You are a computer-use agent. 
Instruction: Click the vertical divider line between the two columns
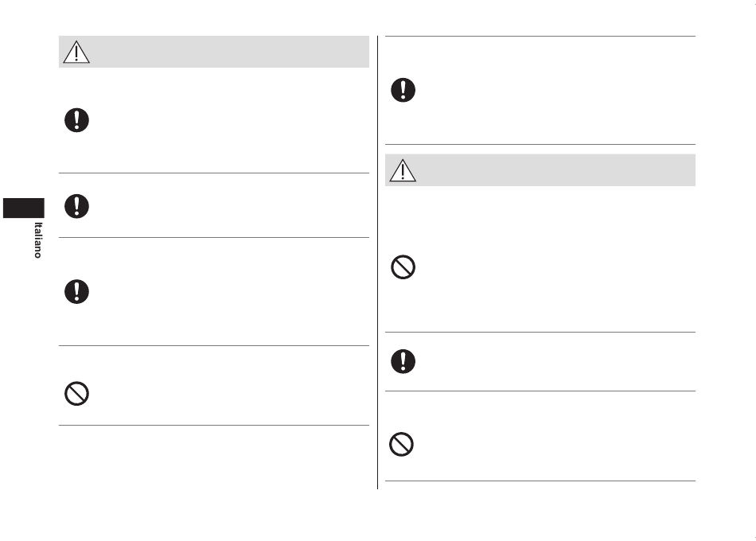pyautogui.click(x=377, y=263)
